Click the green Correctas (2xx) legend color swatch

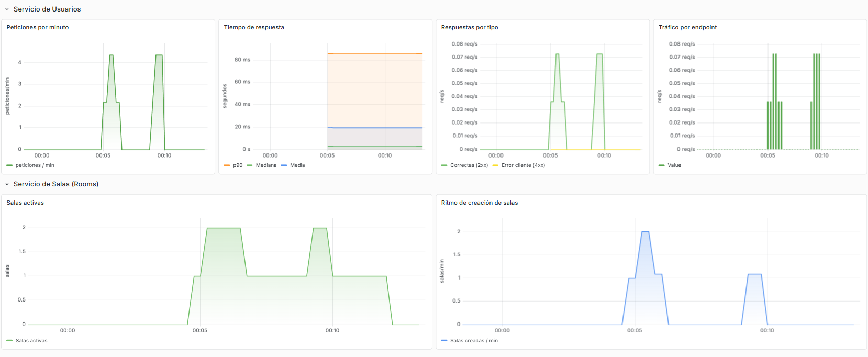(444, 165)
